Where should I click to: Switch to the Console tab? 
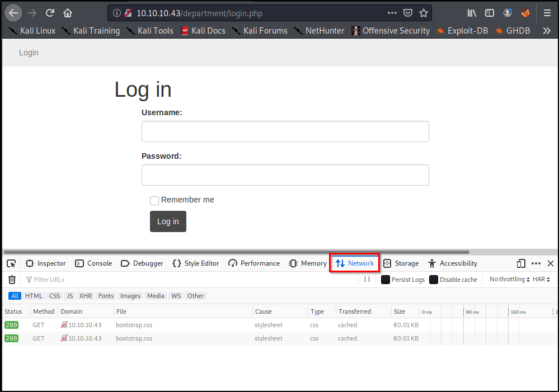[x=93, y=263]
